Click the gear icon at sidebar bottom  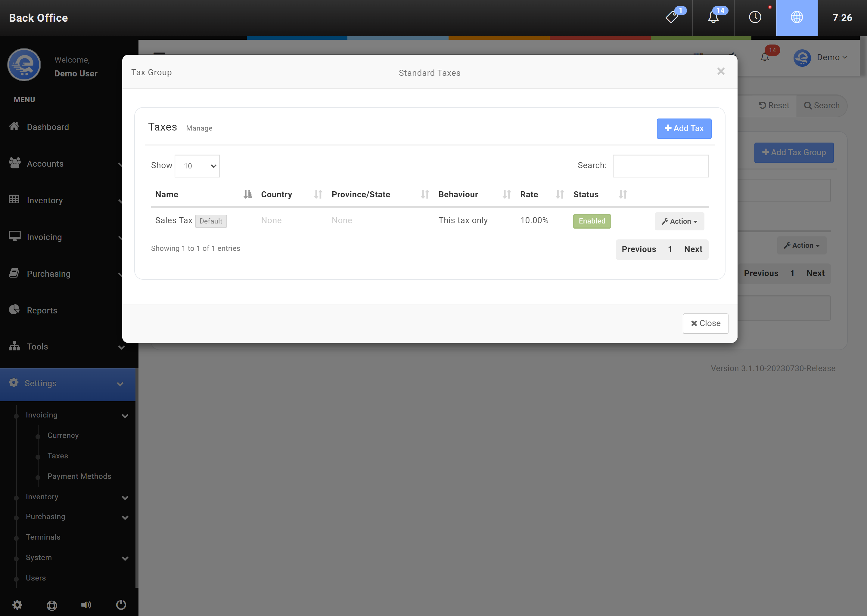pos(17,604)
